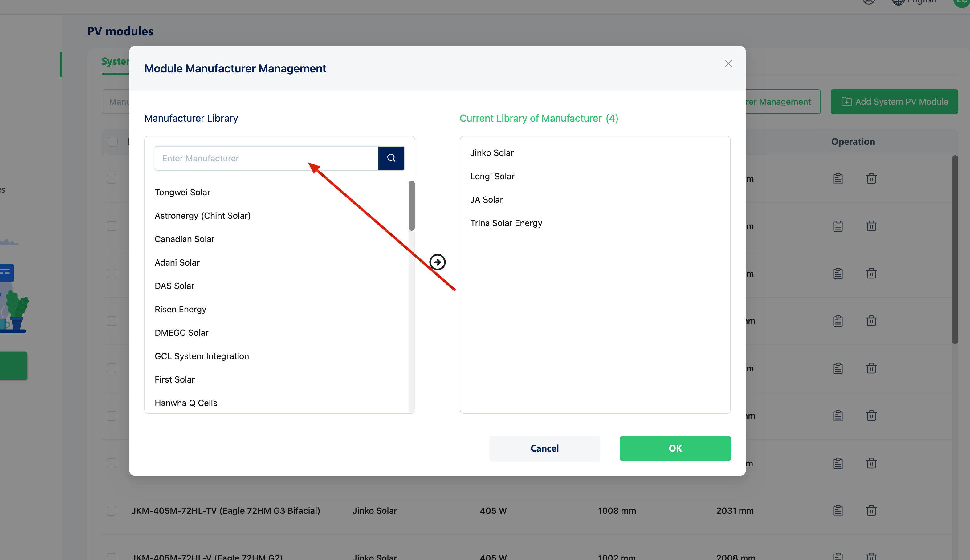This screenshot has height=560, width=970.
Task: Select Trina Solar Energy in the current library
Action: click(x=506, y=223)
